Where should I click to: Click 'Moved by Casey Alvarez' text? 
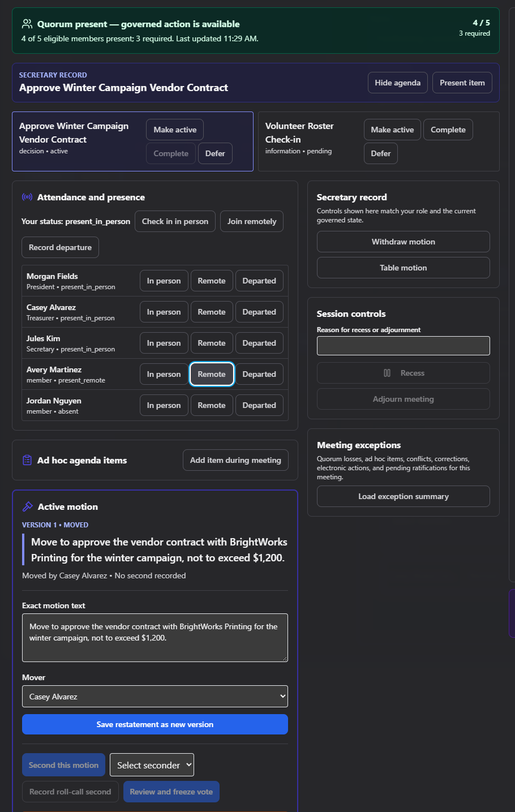point(65,575)
